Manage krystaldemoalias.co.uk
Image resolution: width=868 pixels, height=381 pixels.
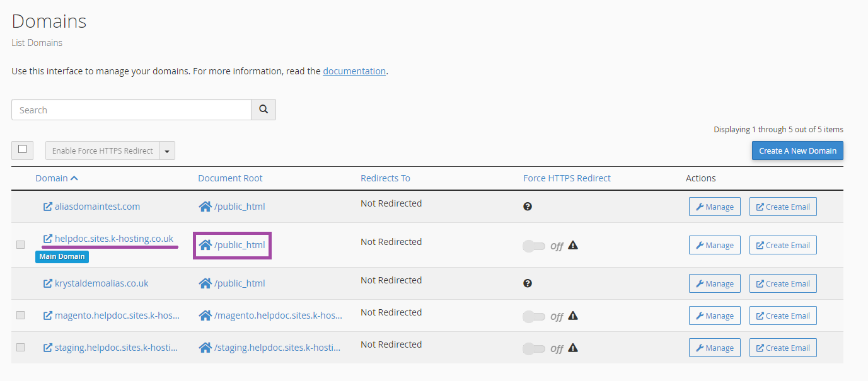click(x=714, y=283)
